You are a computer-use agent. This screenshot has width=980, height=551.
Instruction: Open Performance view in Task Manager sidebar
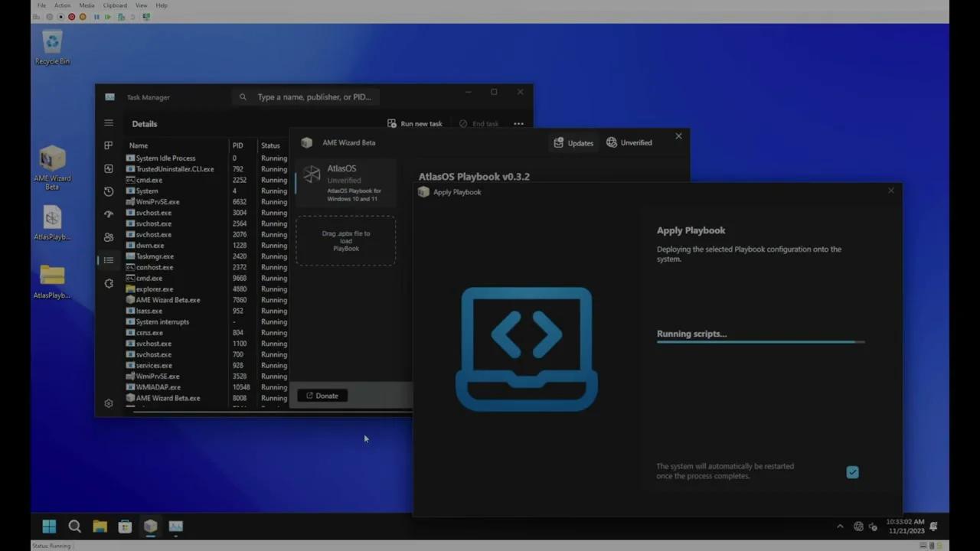coord(108,168)
